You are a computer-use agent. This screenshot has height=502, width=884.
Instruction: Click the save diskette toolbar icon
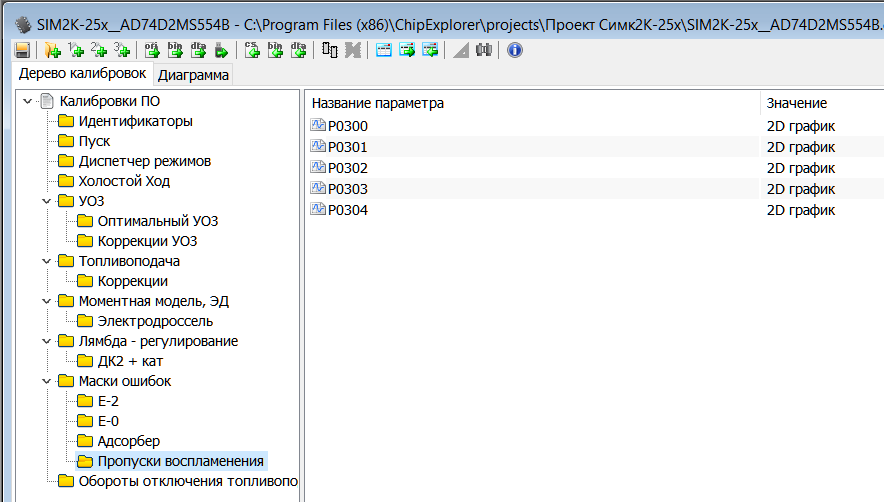(22, 50)
